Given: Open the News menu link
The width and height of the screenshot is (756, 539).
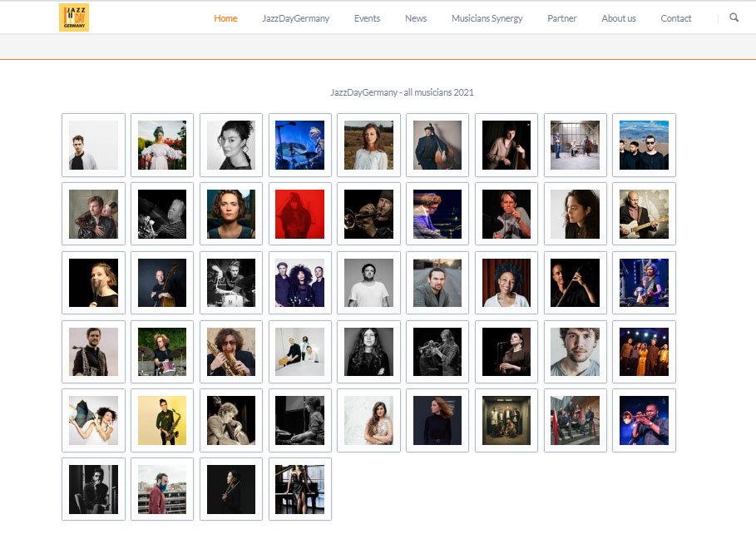Looking at the screenshot, I should (x=416, y=18).
